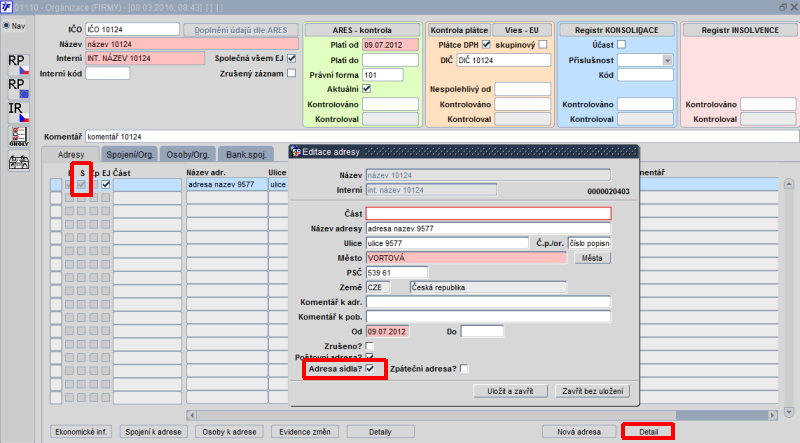This screenshot has width=800, height=443.
Task: Click the ARES - kontrola button
Action: pos(362,30)
